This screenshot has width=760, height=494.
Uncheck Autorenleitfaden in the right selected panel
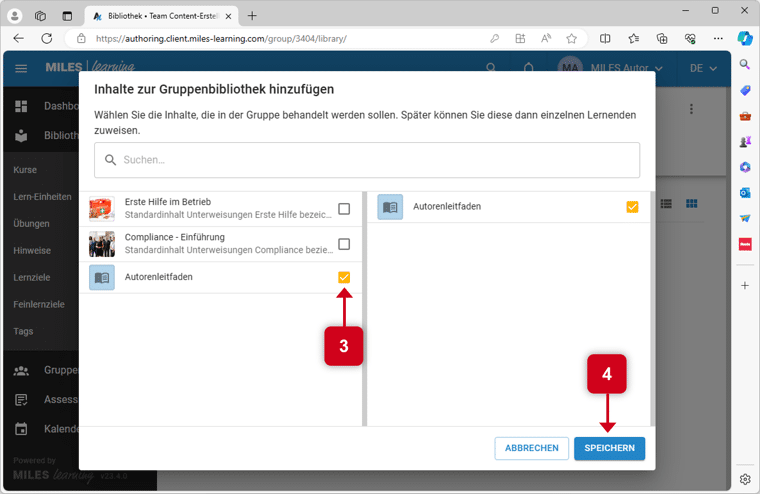[632, 207]
